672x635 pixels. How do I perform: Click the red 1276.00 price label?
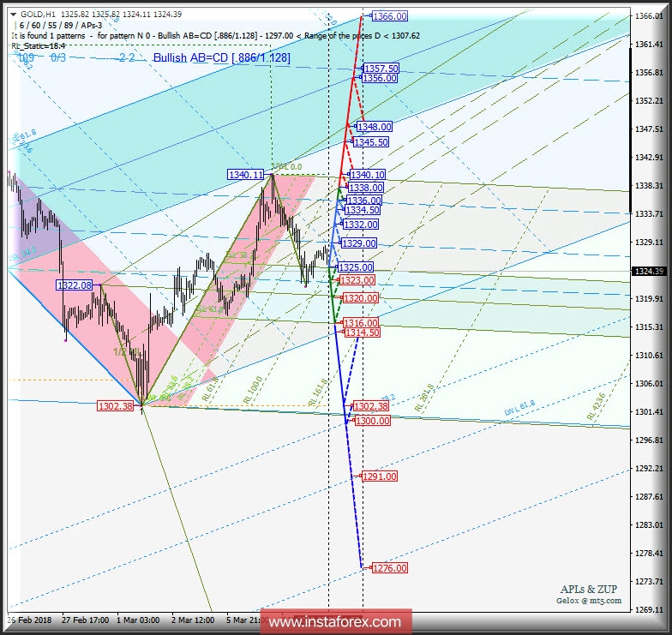389,568
